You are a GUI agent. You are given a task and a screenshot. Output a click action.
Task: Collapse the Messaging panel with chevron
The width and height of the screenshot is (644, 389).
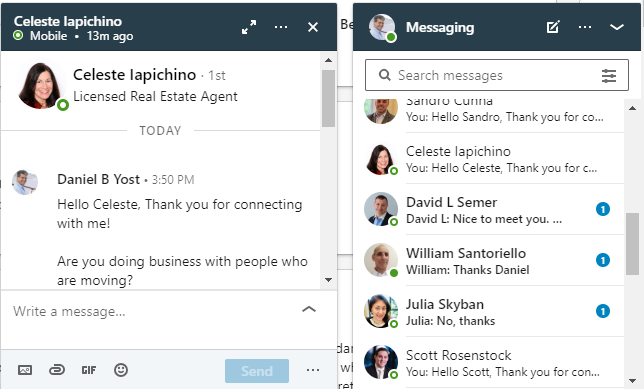tap(617, 27)
